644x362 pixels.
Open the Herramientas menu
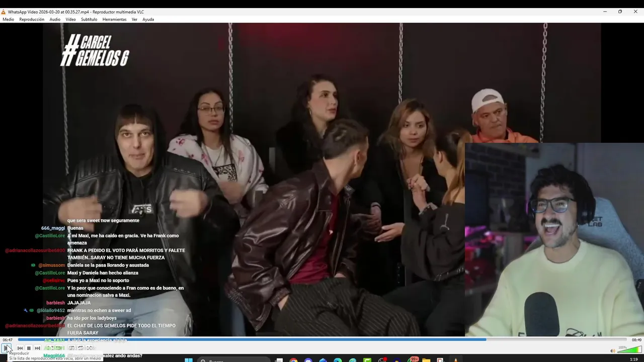pyautogui.click(x=114, y=20)
